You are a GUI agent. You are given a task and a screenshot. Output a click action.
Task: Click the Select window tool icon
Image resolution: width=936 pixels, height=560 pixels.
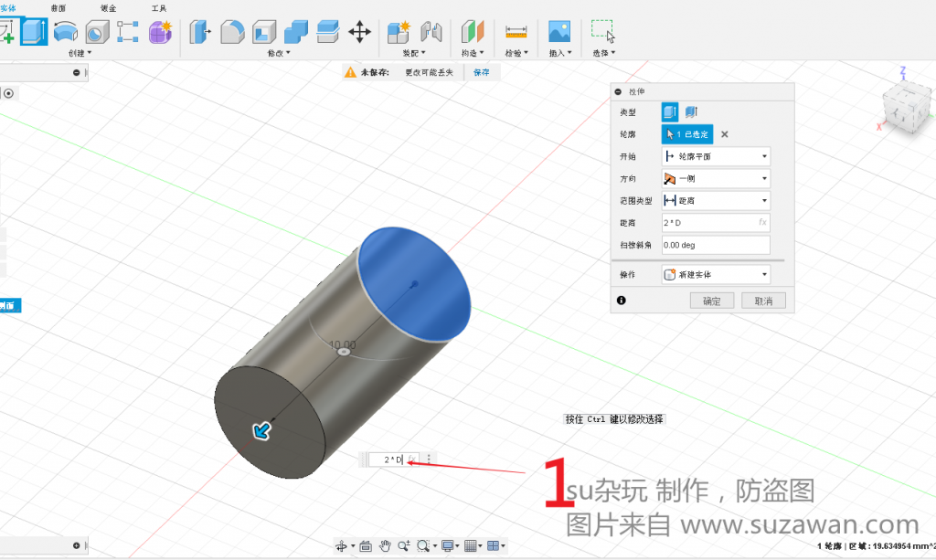(x=603, y=32)
